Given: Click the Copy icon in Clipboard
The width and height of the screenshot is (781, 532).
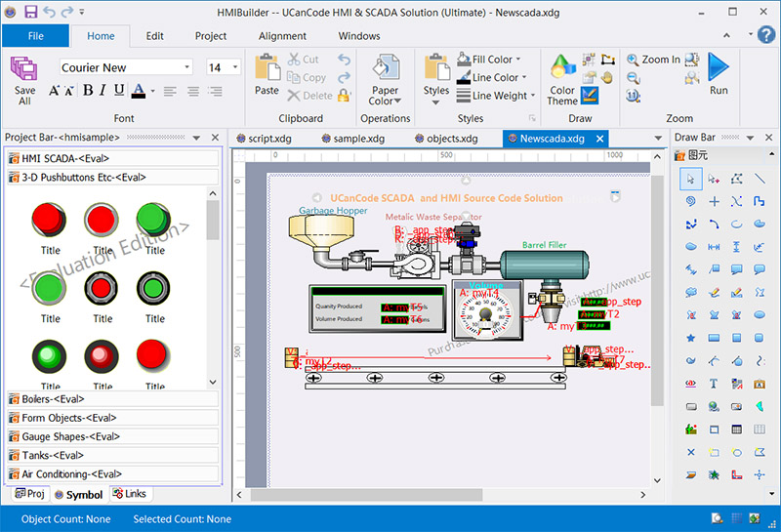Looking at the screenshot, I should (294, 77).
